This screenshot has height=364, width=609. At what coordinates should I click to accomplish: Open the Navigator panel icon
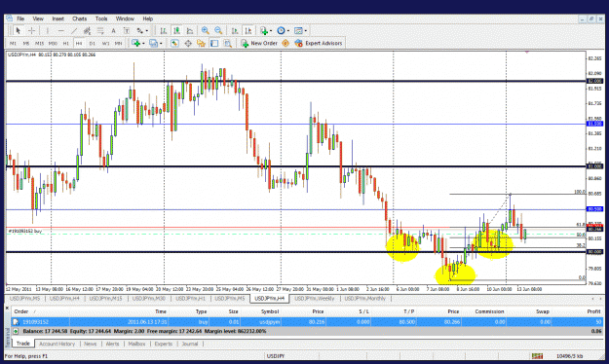click(201, 43)
